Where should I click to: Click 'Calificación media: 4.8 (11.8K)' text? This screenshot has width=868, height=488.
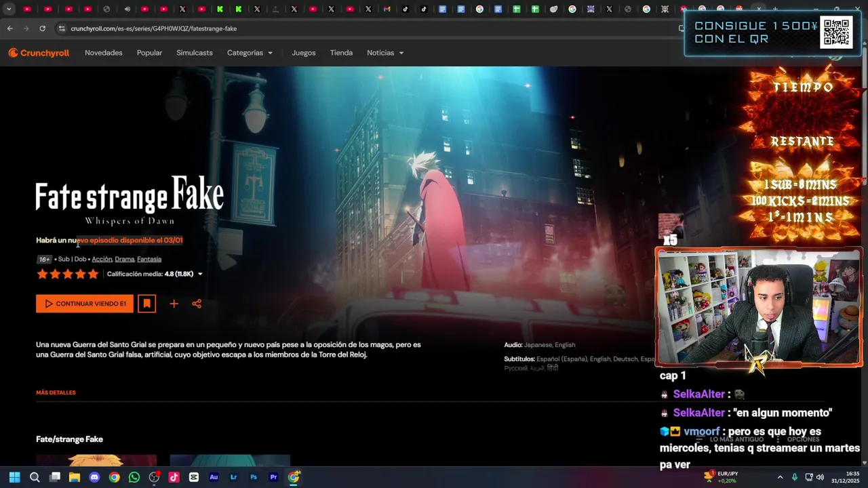[x=150, y=274]
